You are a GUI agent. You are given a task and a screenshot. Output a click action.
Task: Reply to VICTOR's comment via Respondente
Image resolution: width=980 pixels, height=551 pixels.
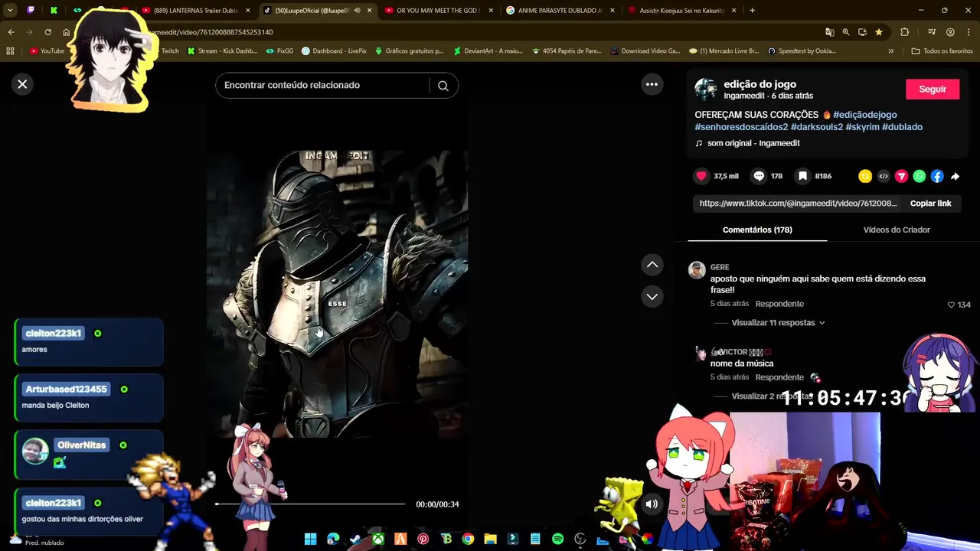[x=779, y=377]
